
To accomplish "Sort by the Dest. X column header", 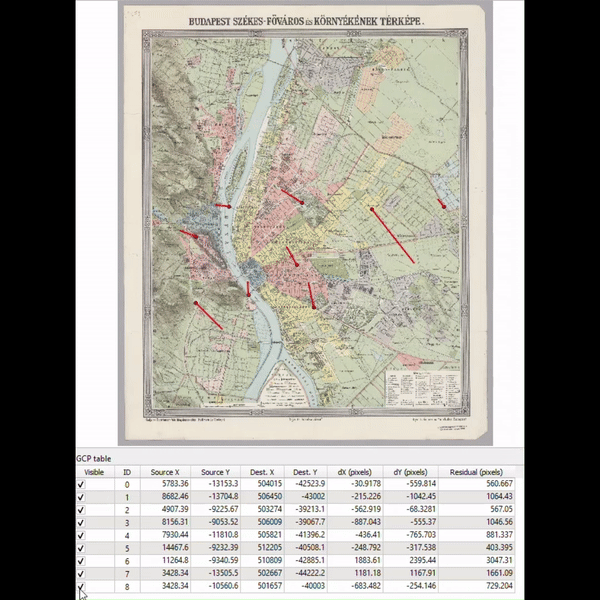I will point(262,472).
